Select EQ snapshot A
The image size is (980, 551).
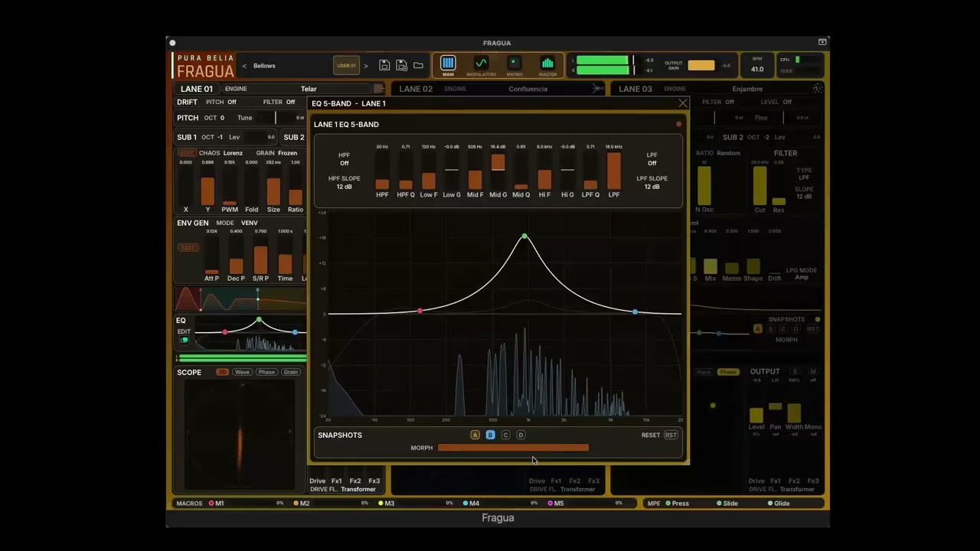tap(475, 435)
